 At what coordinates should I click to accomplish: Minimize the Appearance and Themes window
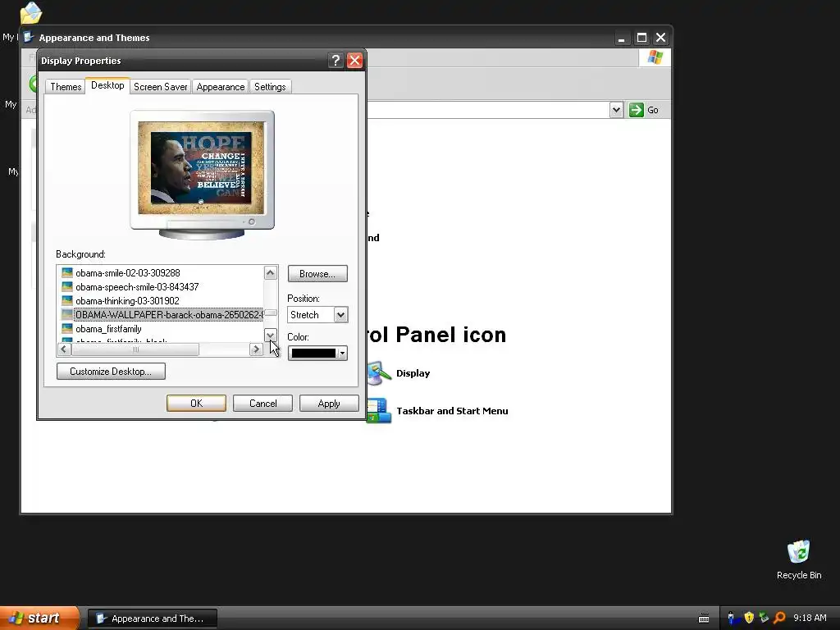click(x=622, y=38)
